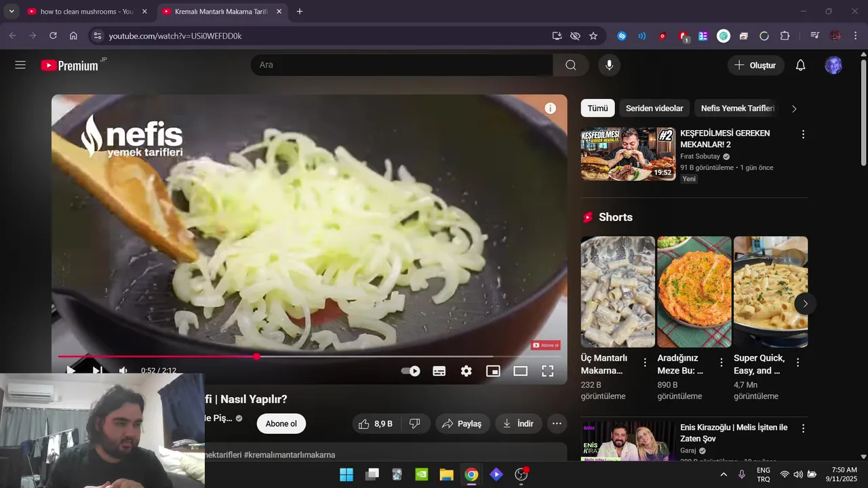Screen dimensions: 868x488
Task: Select Seriden videolar chip
Action: (x=654, y=108)
